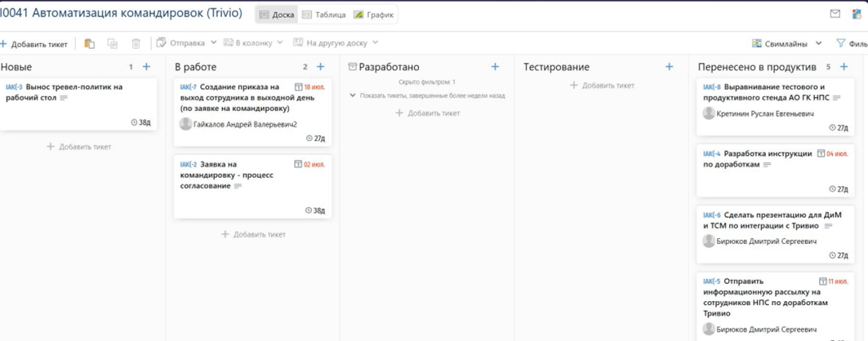Select the Доска view tab

[x=276, y=15]
